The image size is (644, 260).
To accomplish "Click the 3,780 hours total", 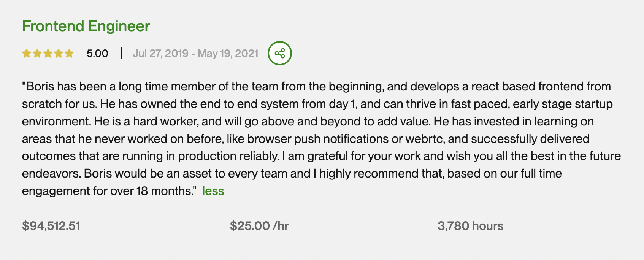I will [470, 226].
